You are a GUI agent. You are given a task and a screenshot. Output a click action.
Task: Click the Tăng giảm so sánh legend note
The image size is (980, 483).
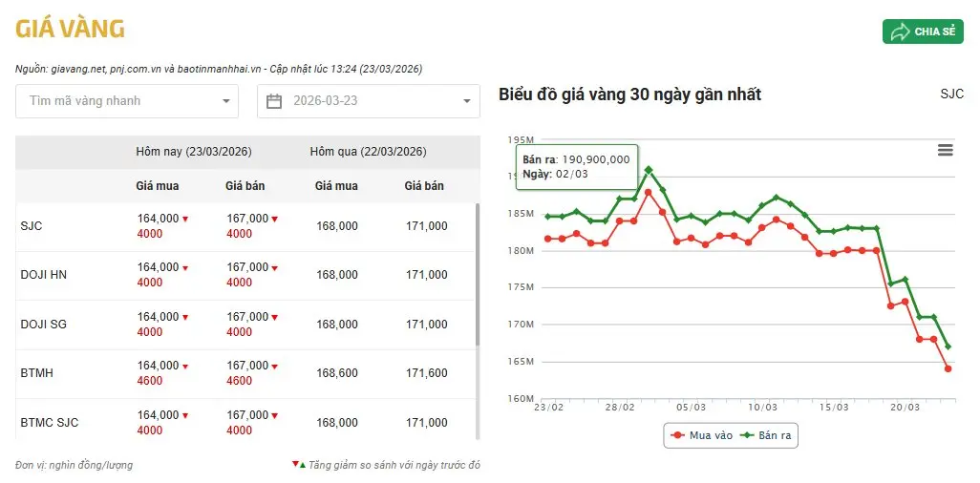(386, 465)
